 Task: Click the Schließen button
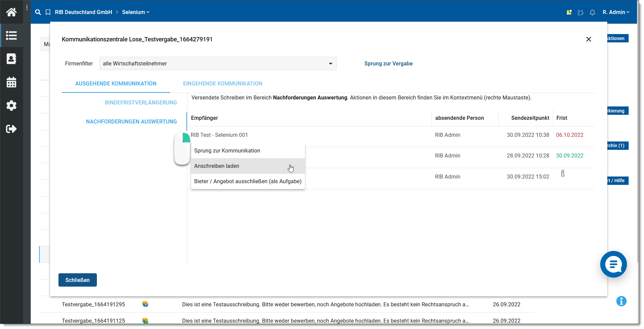click(x=77, y=280)
